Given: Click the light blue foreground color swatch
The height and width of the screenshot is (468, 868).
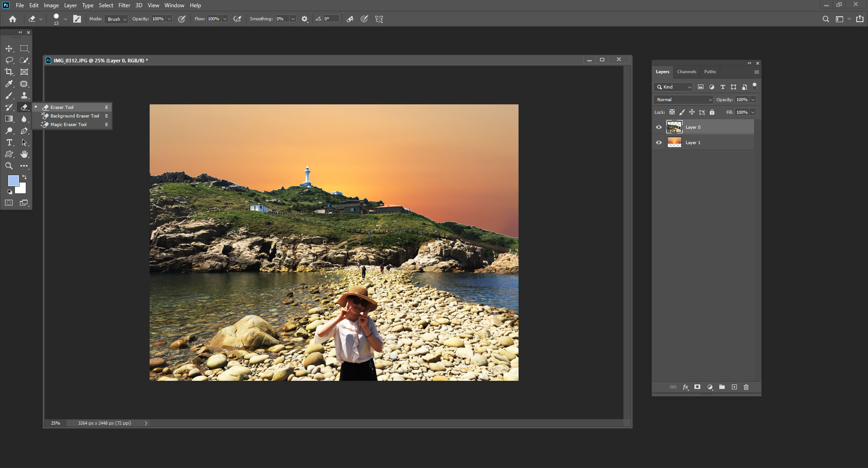Looking at the screenshot, I should pos(13,180).
